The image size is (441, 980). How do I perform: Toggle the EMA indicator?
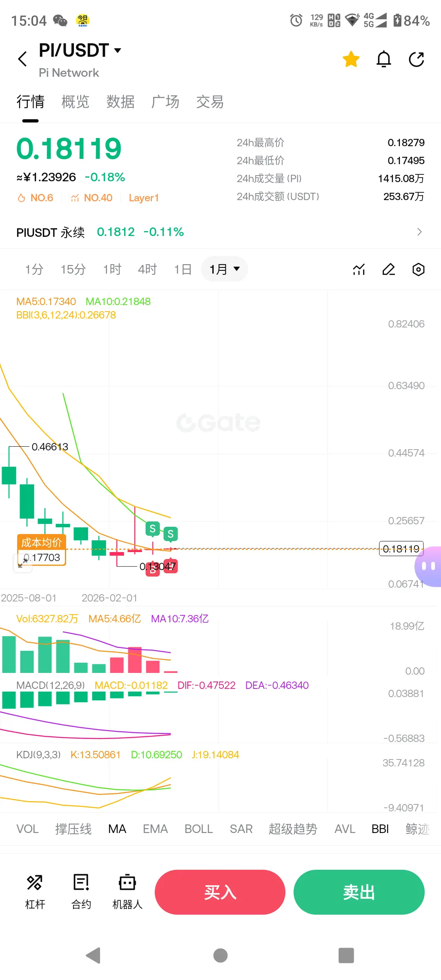[155, 829]
